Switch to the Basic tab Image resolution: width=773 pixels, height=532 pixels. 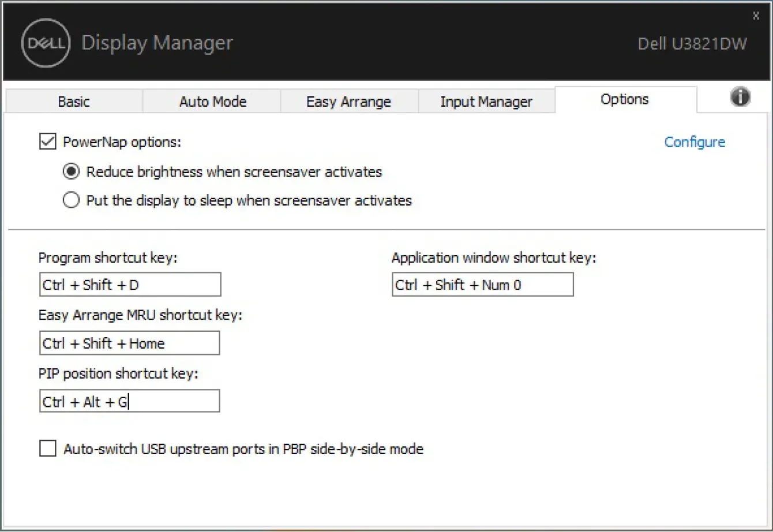pos(74,102)
